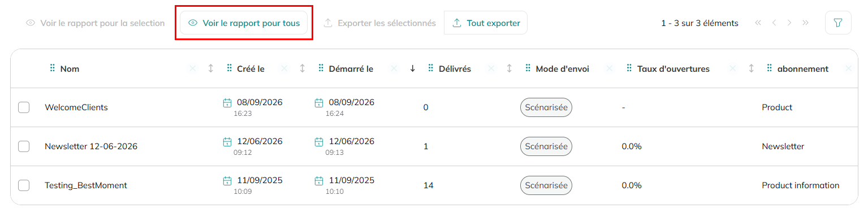Sort by Nom column arrow
The height and width of the screenshot is (221, 868).
click(211, 68)
